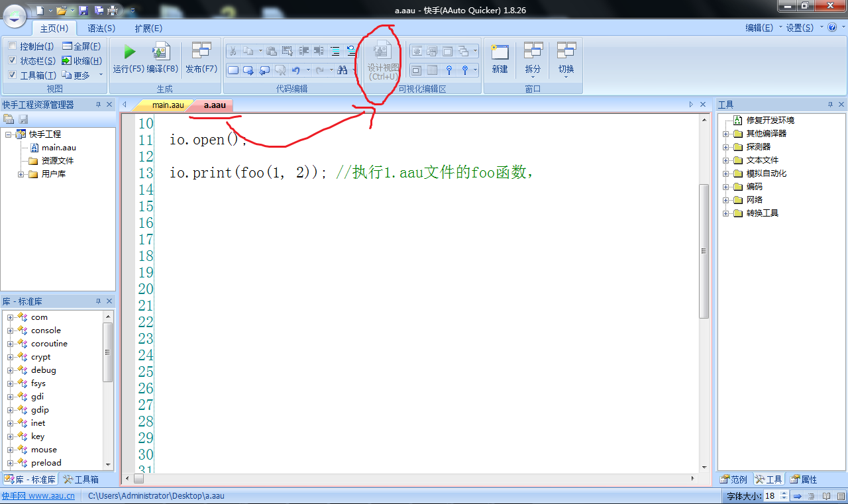Enable the 控制台(I) console checkbox

[x=12, y=46]
